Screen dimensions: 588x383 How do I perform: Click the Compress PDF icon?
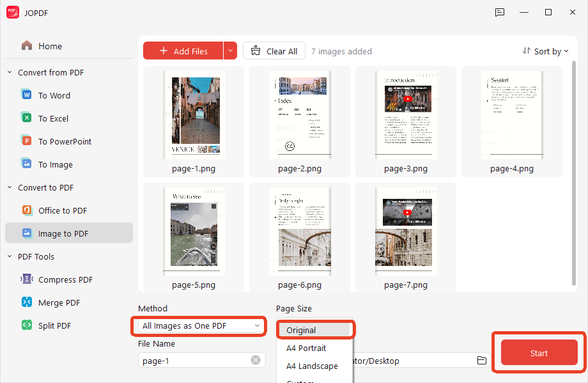tap(27, 279)
